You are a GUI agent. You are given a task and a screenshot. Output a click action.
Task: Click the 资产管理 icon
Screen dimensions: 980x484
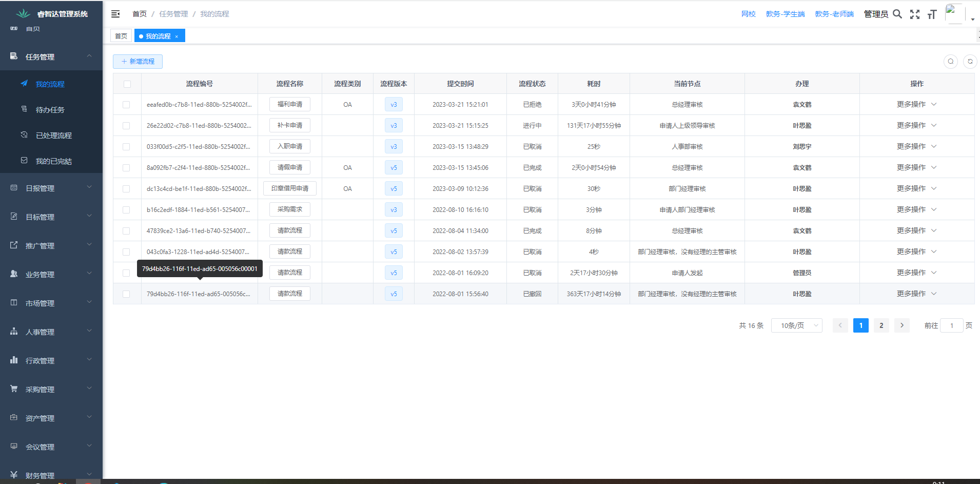pos(14,417)
